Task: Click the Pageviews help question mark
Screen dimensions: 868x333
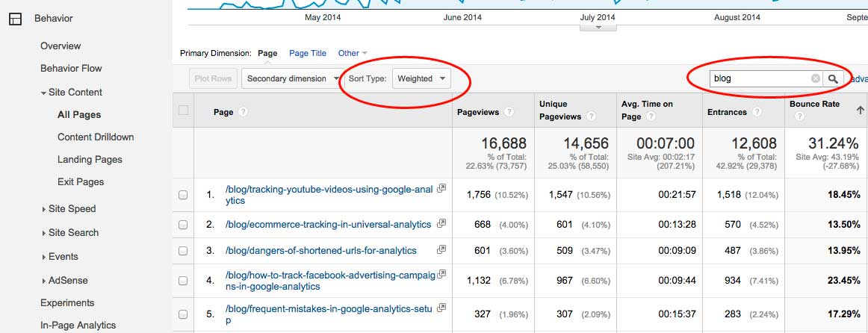Action: (509, 112)
